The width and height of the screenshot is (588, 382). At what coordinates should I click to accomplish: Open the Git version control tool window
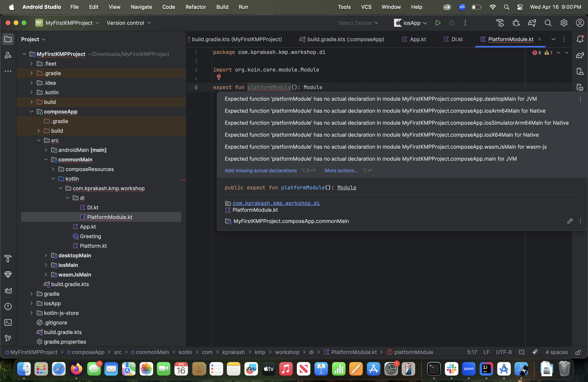(x=8, y=338)
